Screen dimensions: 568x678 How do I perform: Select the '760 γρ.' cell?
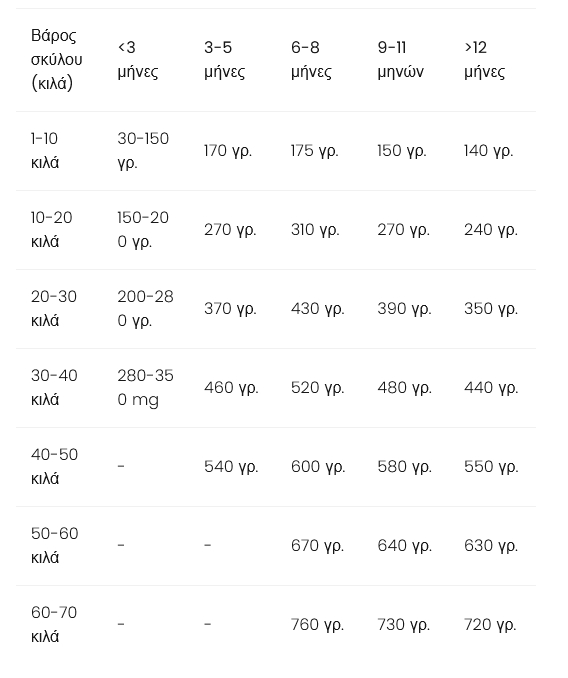317,625
